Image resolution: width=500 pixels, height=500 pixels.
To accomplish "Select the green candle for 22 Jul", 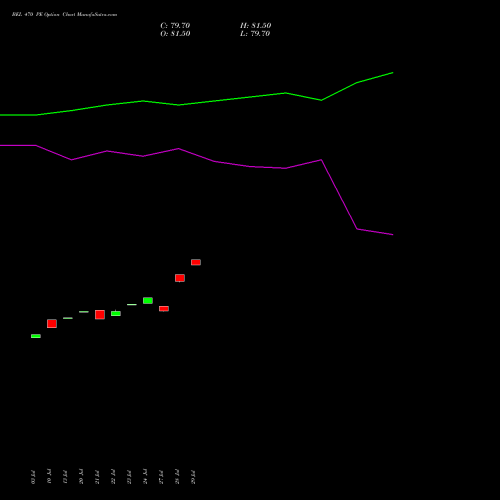I will [x=116, y=313].
